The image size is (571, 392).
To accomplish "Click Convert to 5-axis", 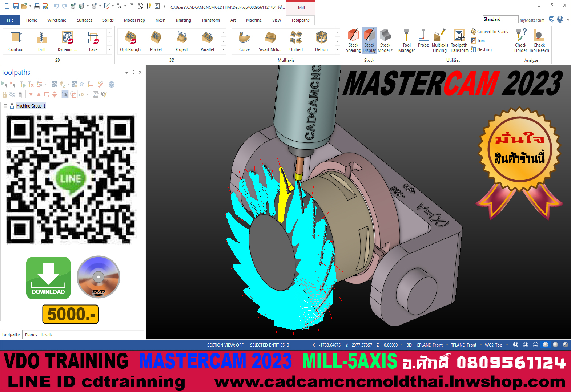I will (x=490, y=32).
